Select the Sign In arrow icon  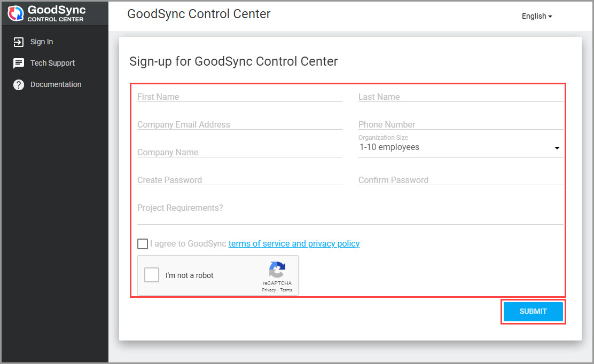pyautogui.click(x=18, y=42)
